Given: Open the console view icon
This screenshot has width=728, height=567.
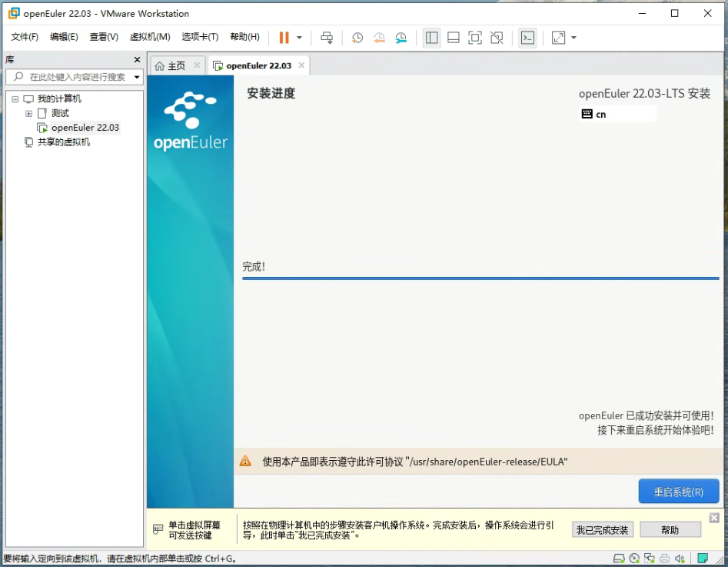Looking at the screenshot, I should 527,38.
